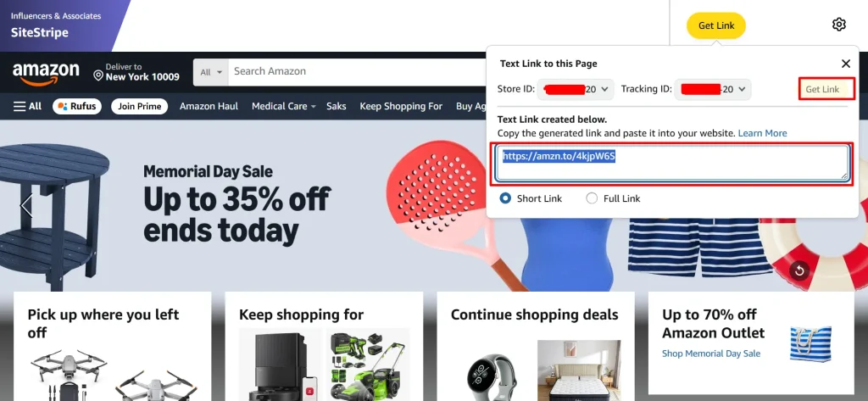Open the Medical Care menu
This screenshot has width=868, height=401.
coord(283,106)
